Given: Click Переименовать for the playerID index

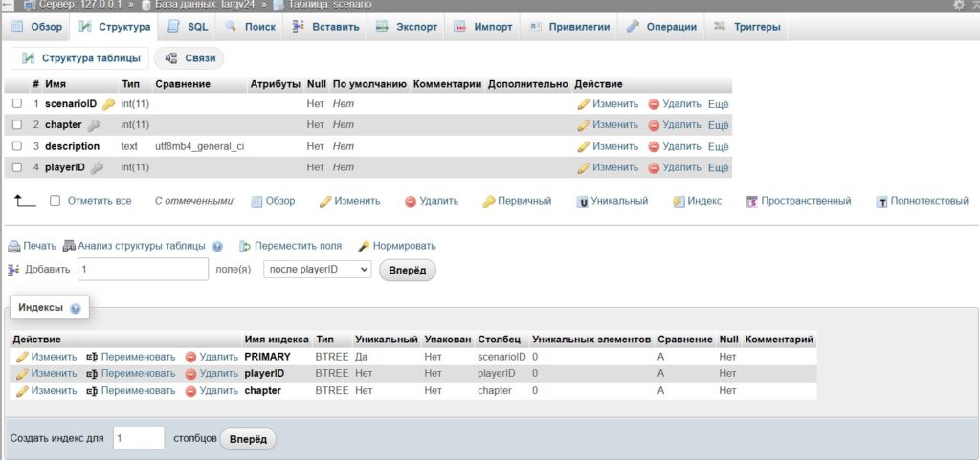Looking at the screenshot, I should pyautogui.click(x=131, y=373).
